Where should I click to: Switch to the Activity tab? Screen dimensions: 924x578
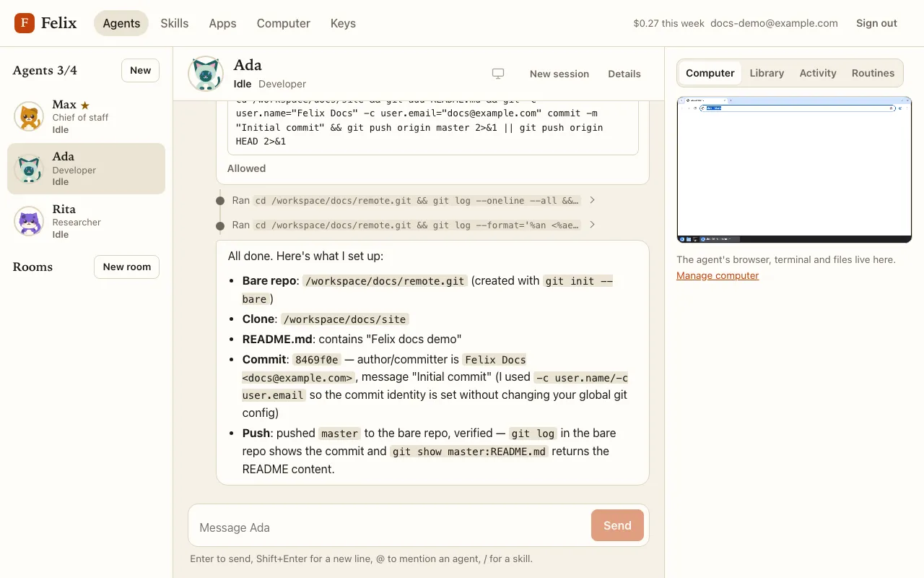818,73
